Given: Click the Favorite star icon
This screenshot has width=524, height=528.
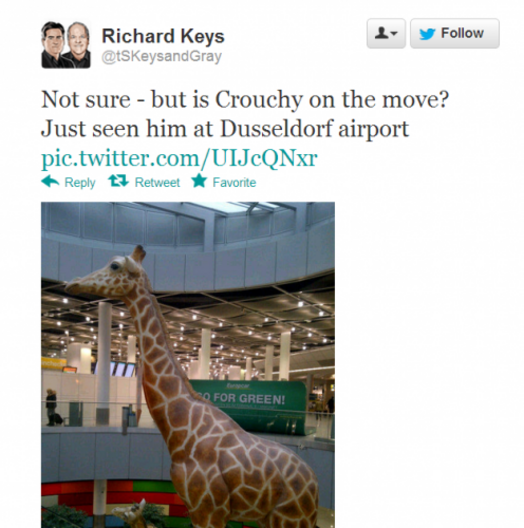Looking at the screenshot, I should pos(199,181).
